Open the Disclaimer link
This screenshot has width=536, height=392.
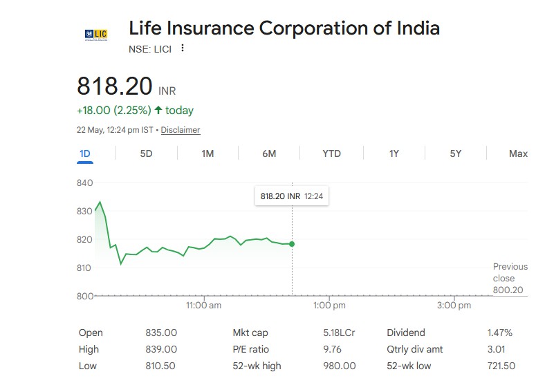(180, 130)
